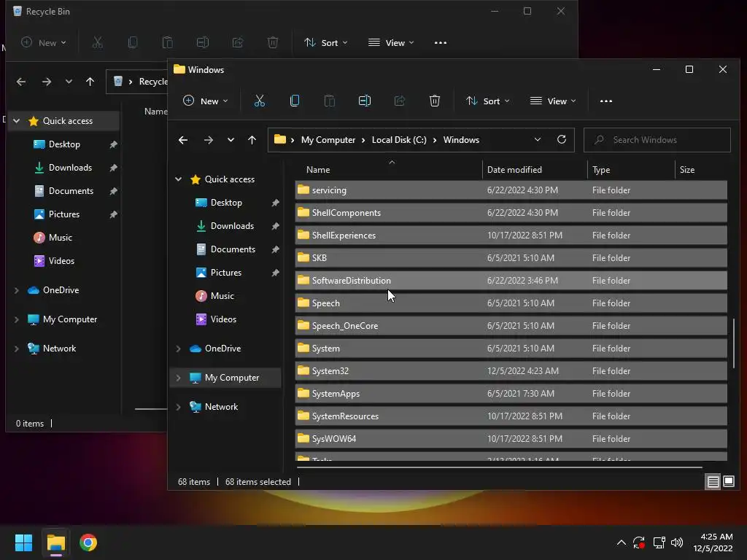This screenshot has width=747, height=560.
Task: Click the Share icon in Windows window toolbar
Action: (x=400, y=101)
